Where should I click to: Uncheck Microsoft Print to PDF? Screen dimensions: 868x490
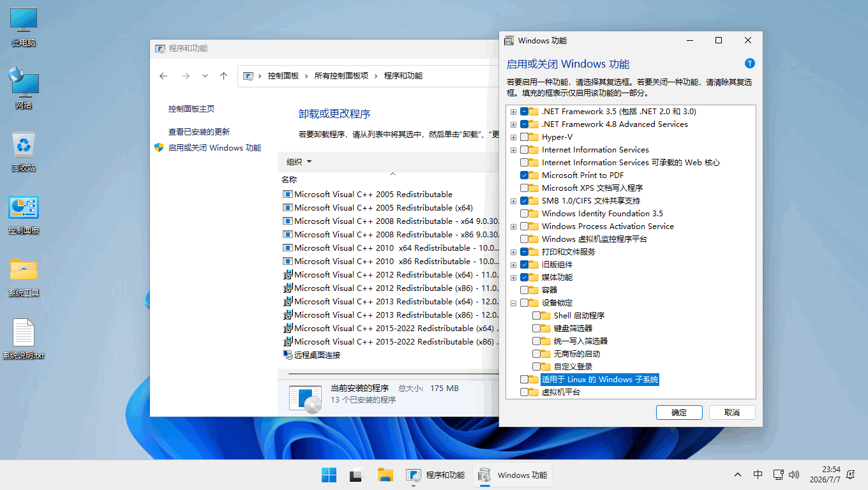pyautogui.click(x=525, y=175)
